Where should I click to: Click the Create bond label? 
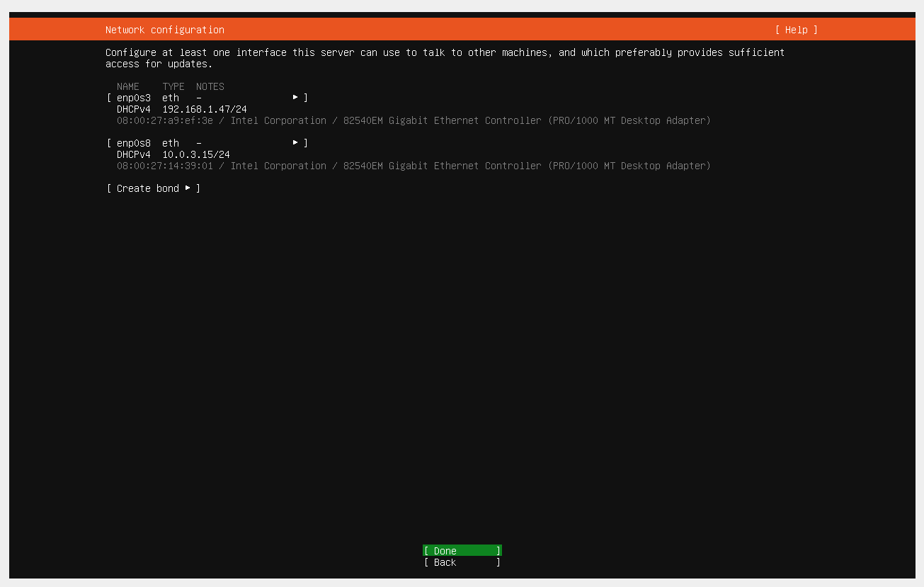[x=148, y=188]
